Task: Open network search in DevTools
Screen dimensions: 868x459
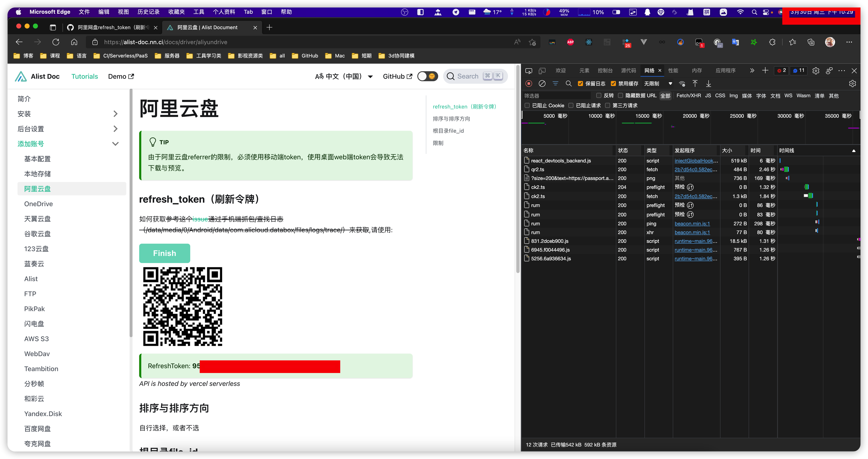Action: [x=569, y=84]
